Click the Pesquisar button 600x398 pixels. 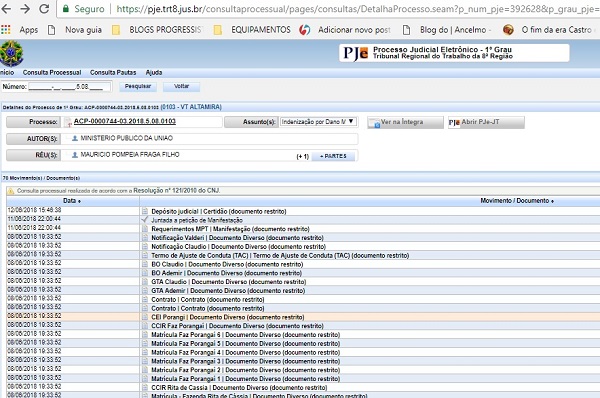[138, 86]
